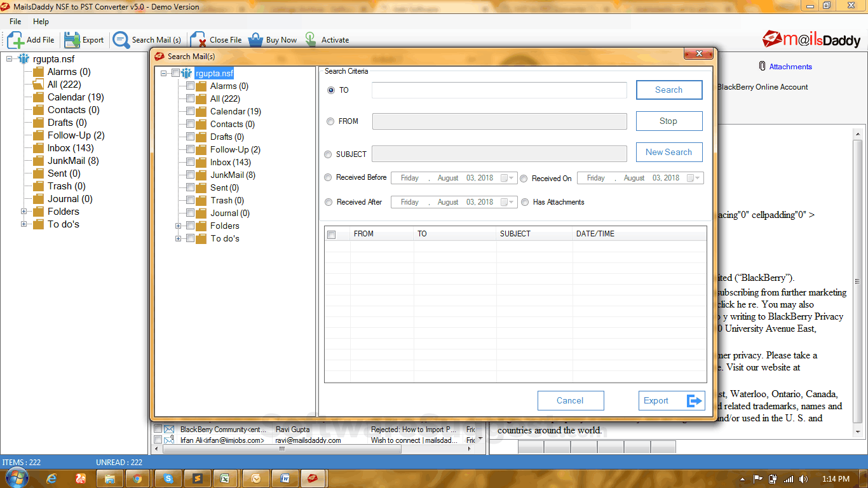This screenshot has height=488, width=868.
Task: Check the select-all checkbox in results header
Action: tap(331, 234)
